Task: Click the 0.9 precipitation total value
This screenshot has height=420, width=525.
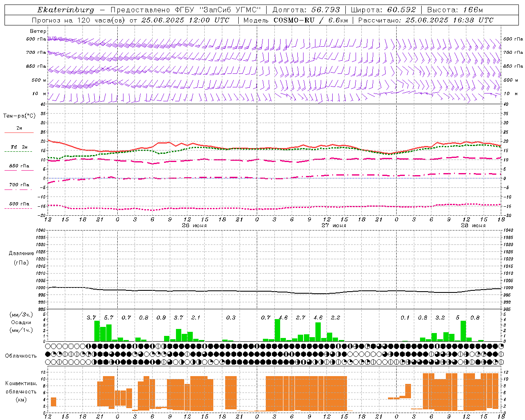Action: 161,317
